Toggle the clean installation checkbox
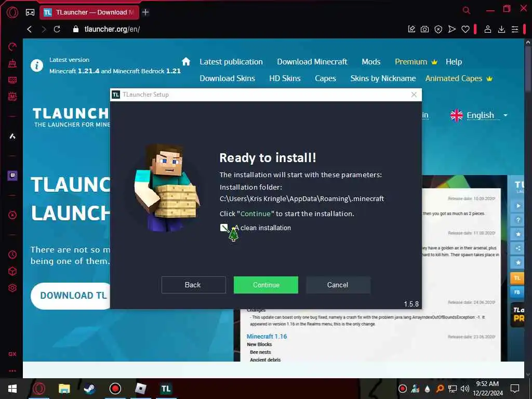Screen dimensions: 532x399 pyautogui.click(x=224, y=228)
